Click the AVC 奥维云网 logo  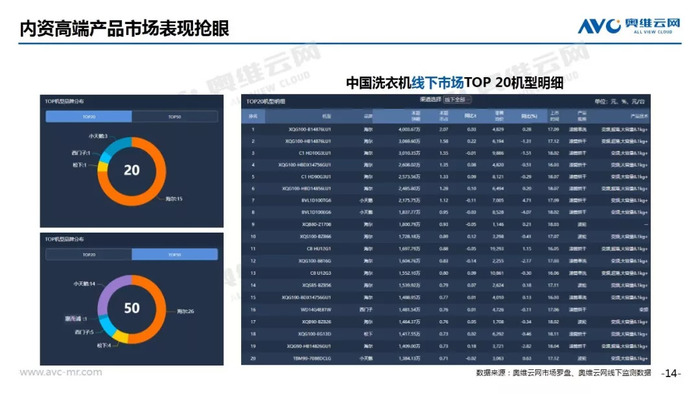(629, 26)
